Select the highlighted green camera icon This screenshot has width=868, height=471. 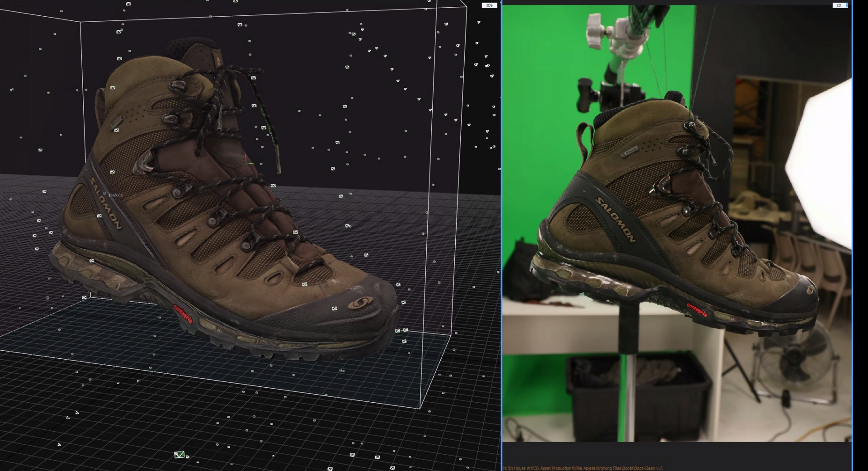(179, 454)
